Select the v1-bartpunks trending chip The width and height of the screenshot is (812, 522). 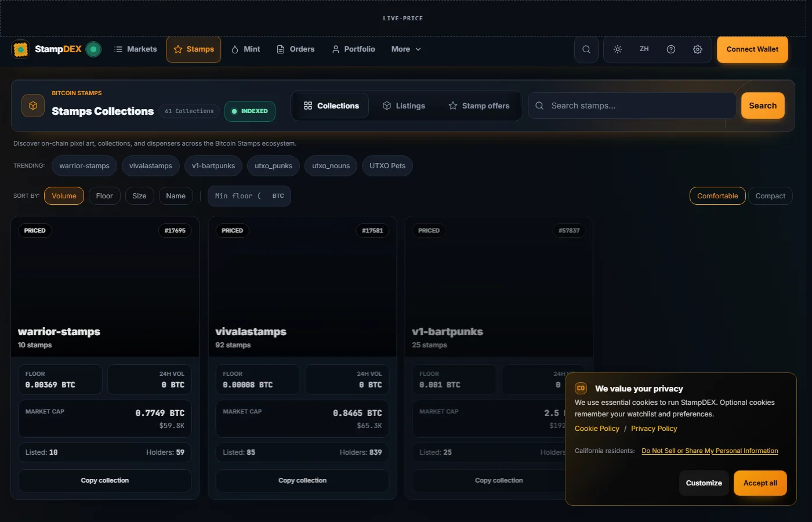pyautogui.click(x=213, y=166)
